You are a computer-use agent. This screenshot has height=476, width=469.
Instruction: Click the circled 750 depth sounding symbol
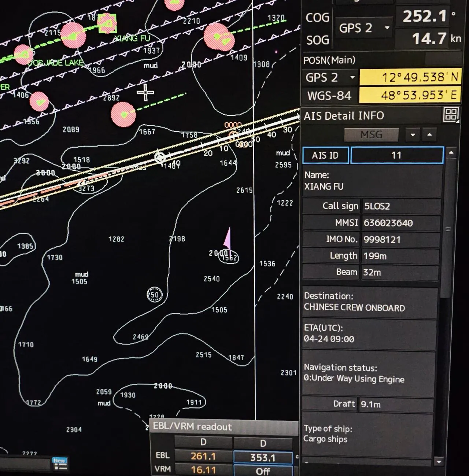tap(154, 294)
